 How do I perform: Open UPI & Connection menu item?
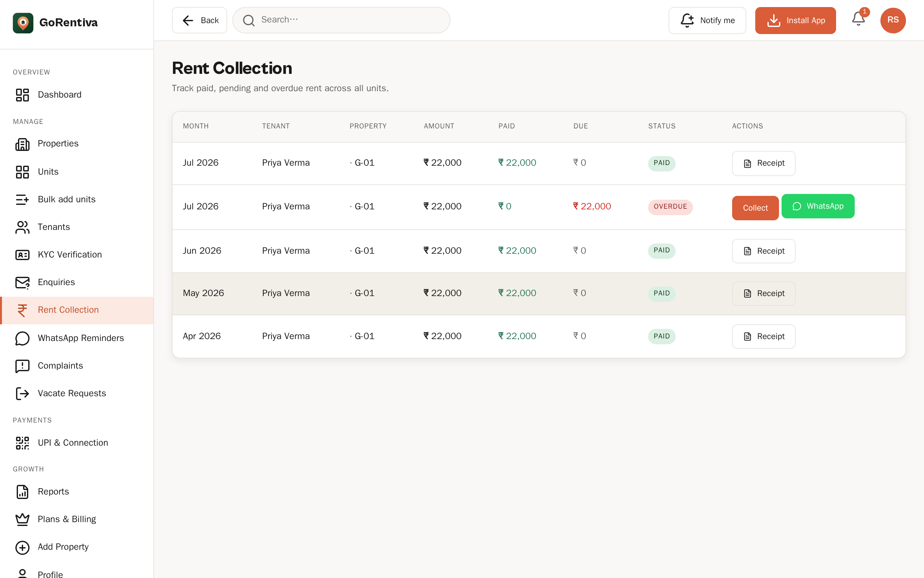(77, 443)
